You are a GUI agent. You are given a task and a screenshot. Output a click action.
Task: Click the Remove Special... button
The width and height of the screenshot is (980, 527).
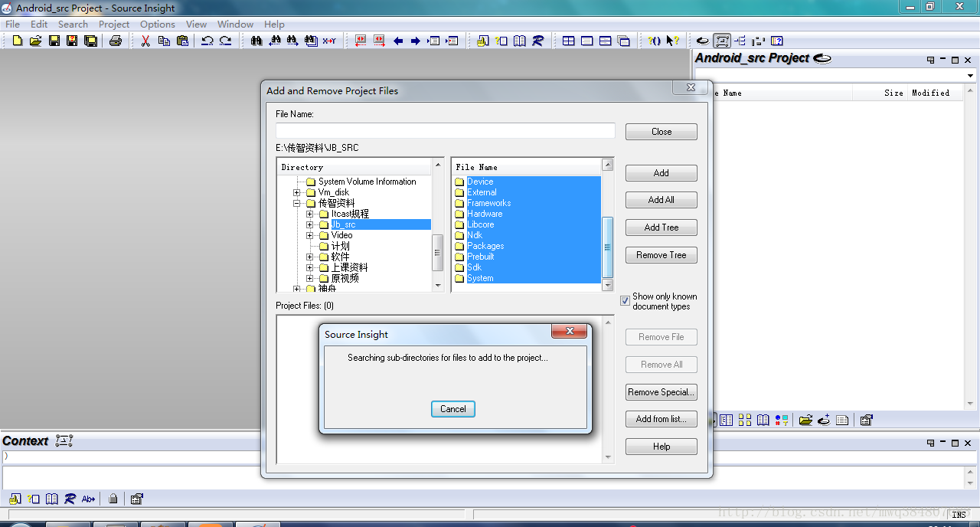pos(661,392)
